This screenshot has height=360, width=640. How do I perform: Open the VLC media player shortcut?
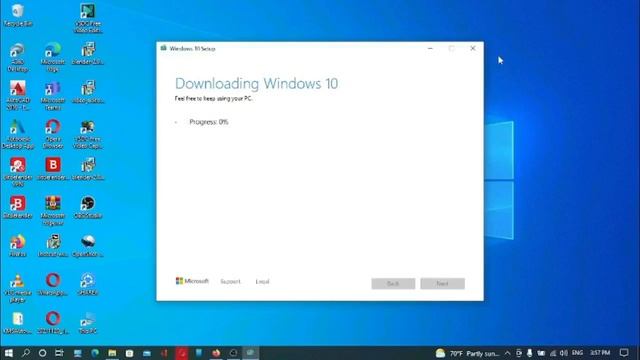[18, 288]
